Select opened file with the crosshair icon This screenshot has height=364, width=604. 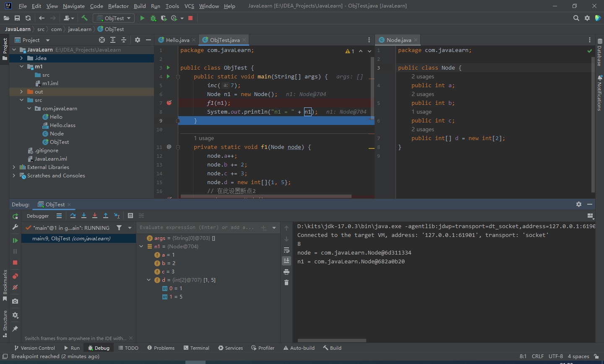coord(102,40)
